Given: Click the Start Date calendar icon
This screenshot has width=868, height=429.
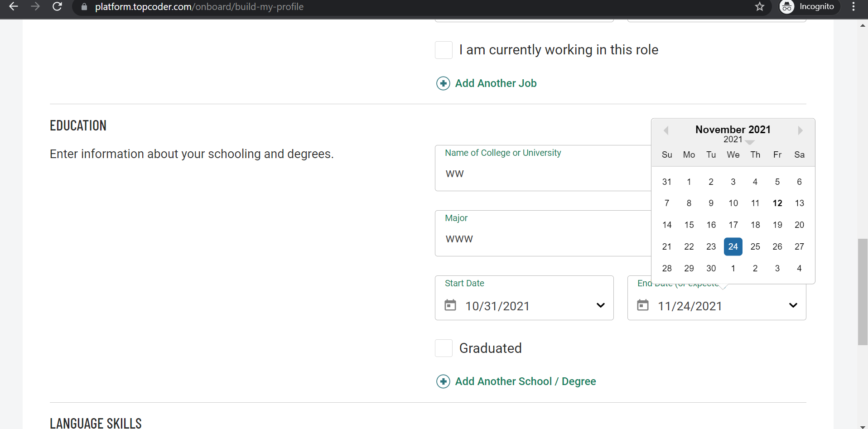Looking at the screenshot, I should 450,305.
